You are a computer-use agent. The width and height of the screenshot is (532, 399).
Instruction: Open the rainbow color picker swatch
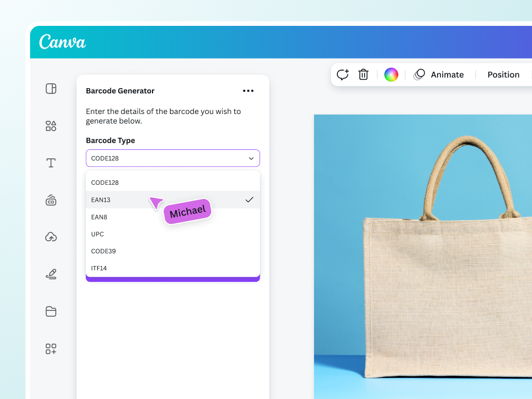click(391, 74)
